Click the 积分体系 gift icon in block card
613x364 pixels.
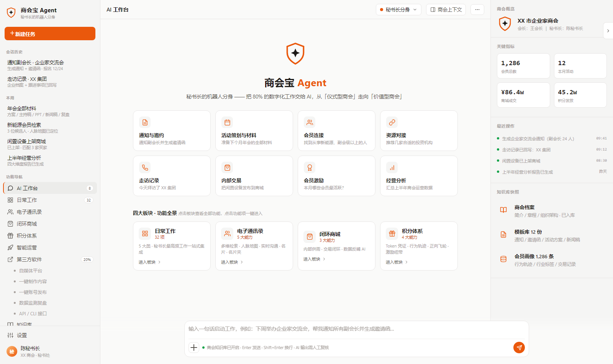tap(392, 233)
